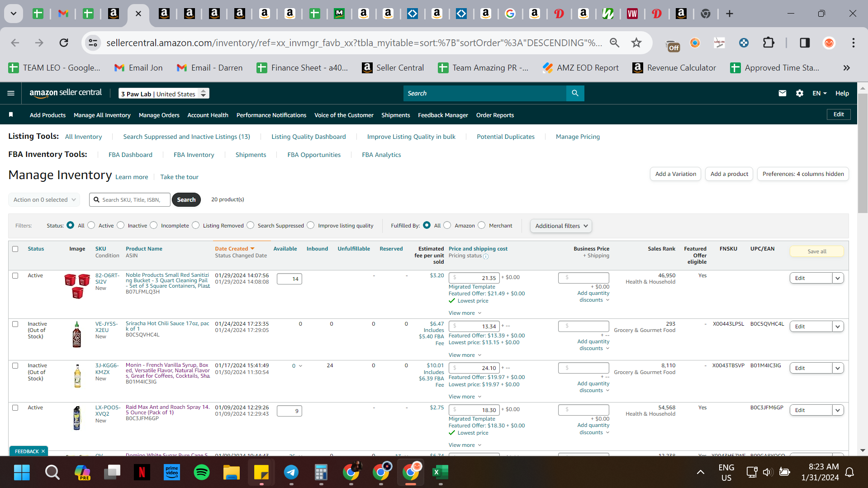Bookmark this page with the star icon
868x488 pixels.
click(x=636, y=43)
